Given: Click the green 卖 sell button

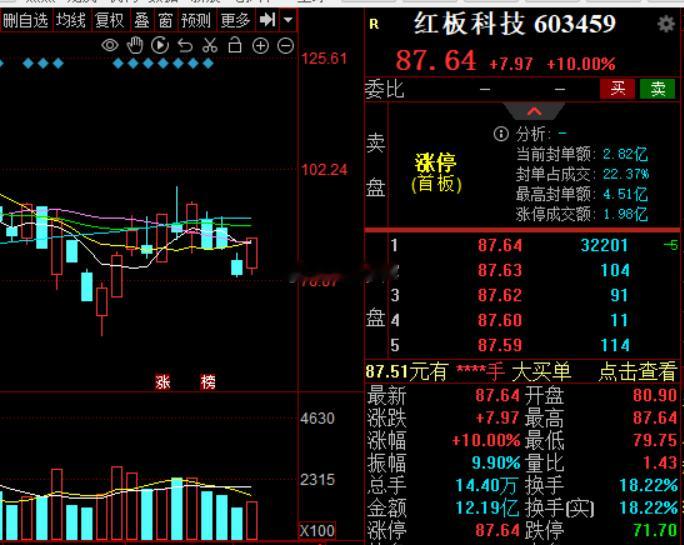Looking at the screenshot, I should (x=657, y=89).
